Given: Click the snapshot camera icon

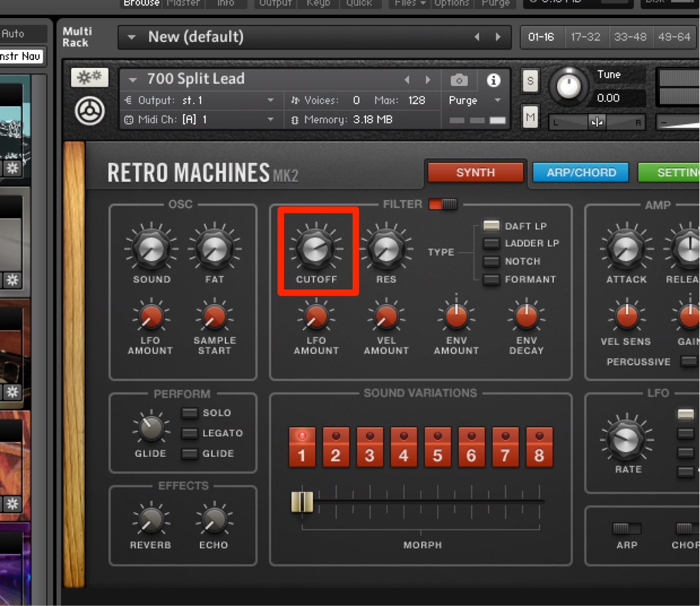Looking at the screenshot, I should coord(459,81).
